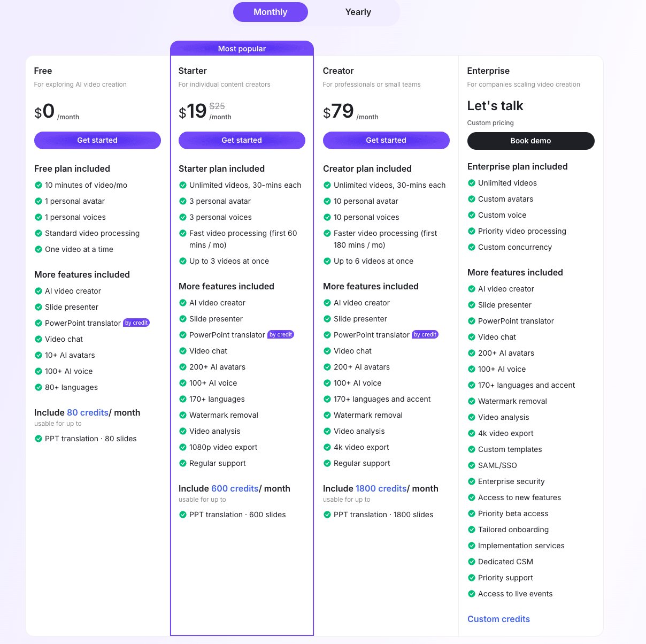Click the Most popular banner
Image resolution: width=646 pixels, height=644 pixels.
click(242, 49)
